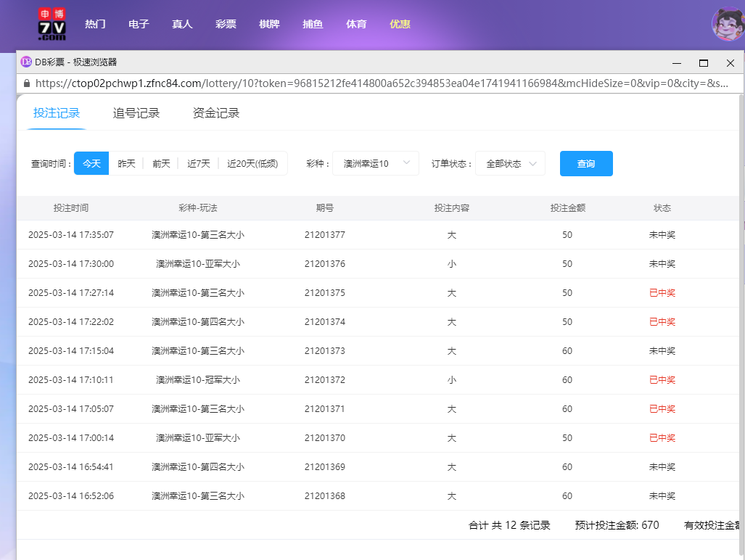745x560 pixels.
Task: Open the 电子 games menu
Action: point(139,24)
